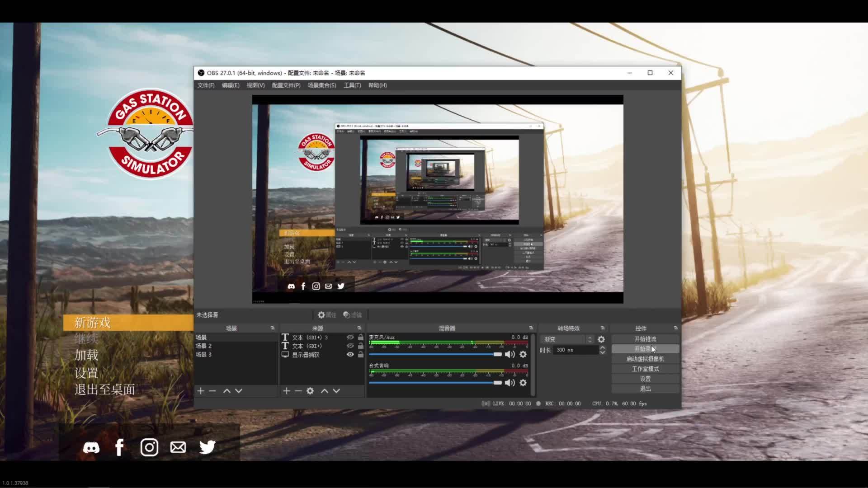Viewport: 868px width, 488px height.
Task: Remove the selected source with the minus icon
Action: coord(298,391)
